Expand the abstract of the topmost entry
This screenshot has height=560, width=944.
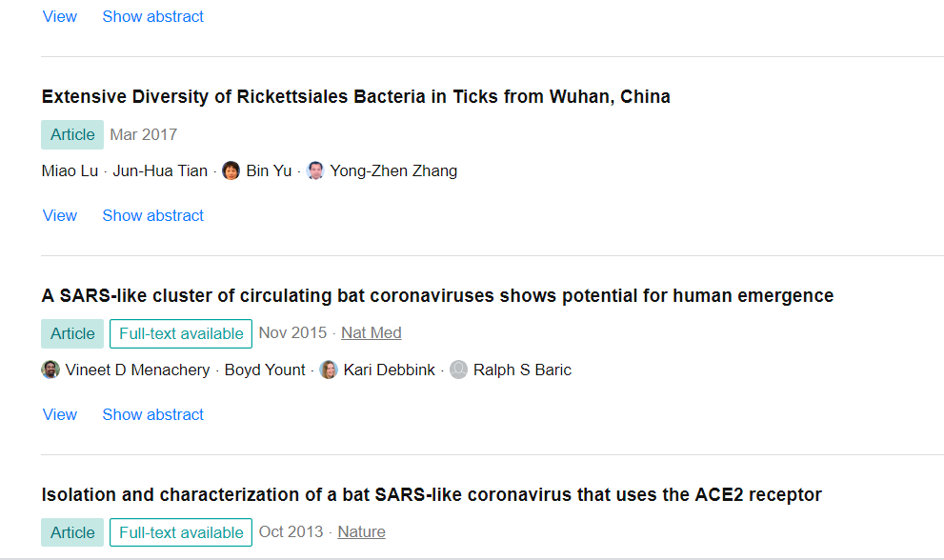pos(153,17)
